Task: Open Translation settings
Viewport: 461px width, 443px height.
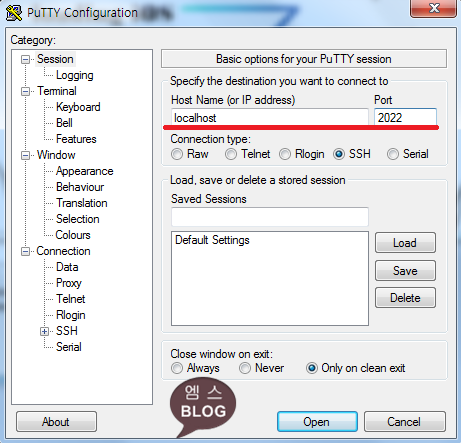Action: [82, 203]
